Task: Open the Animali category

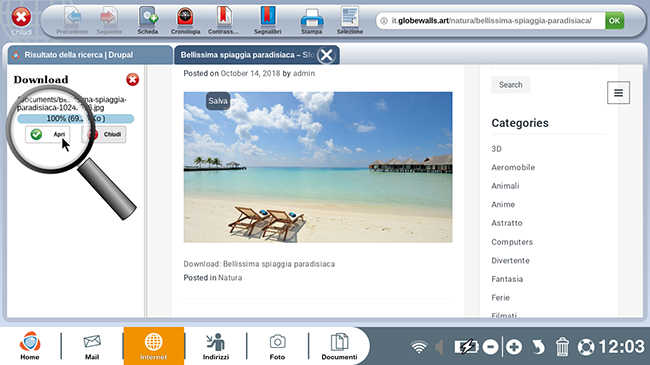Action: click(x=505, y=186)
